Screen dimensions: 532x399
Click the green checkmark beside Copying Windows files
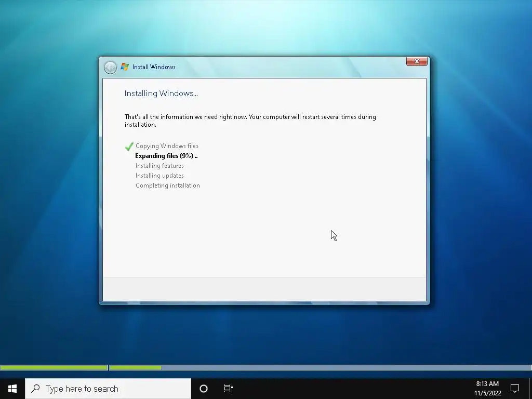[129, 147]
